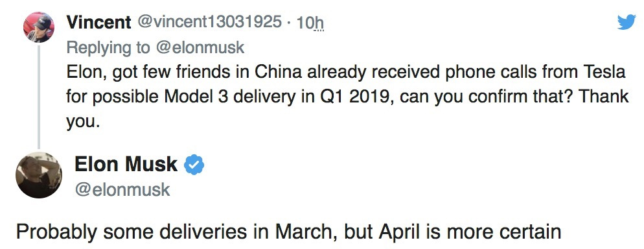
Task: Open the bold Elon Musk display name
Action: coord(126,165)
